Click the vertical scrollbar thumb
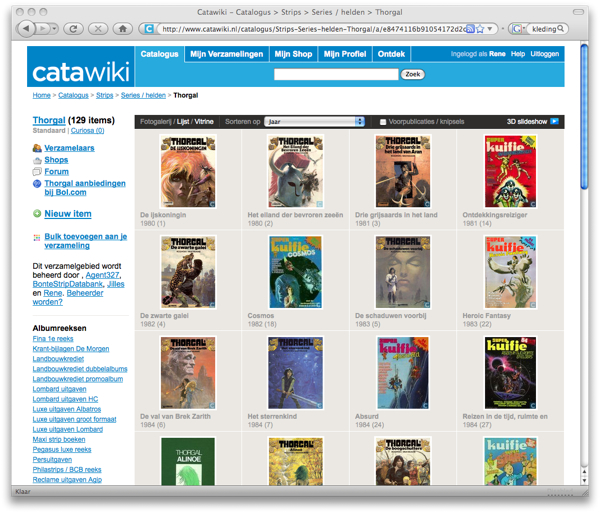Image resolution: width=600 pixels, height=513 pixels. pyautogui.click(x=584, y=117)
